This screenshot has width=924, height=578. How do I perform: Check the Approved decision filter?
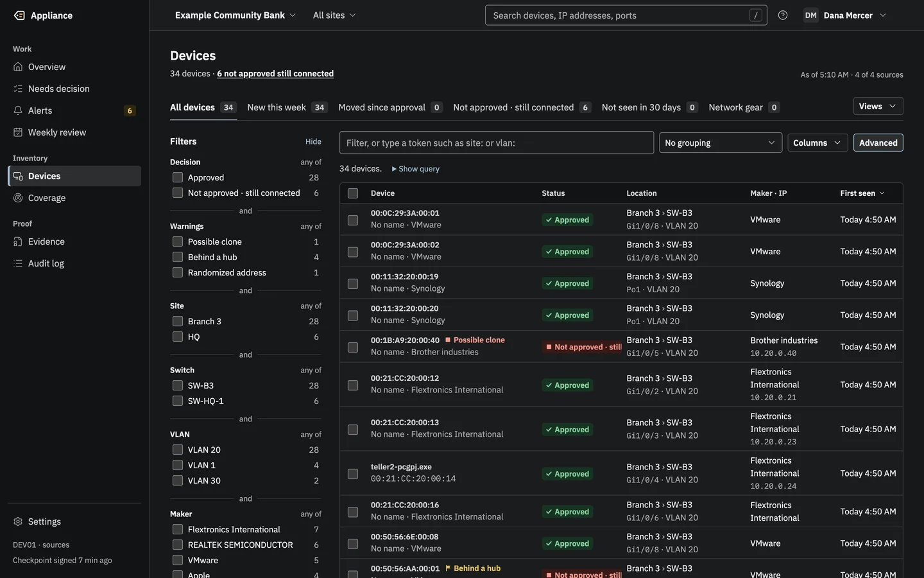point(178,177)
